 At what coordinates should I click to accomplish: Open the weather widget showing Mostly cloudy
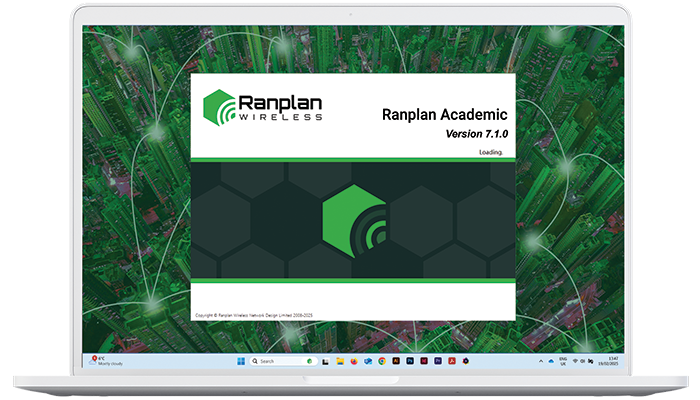pos(106,361)
